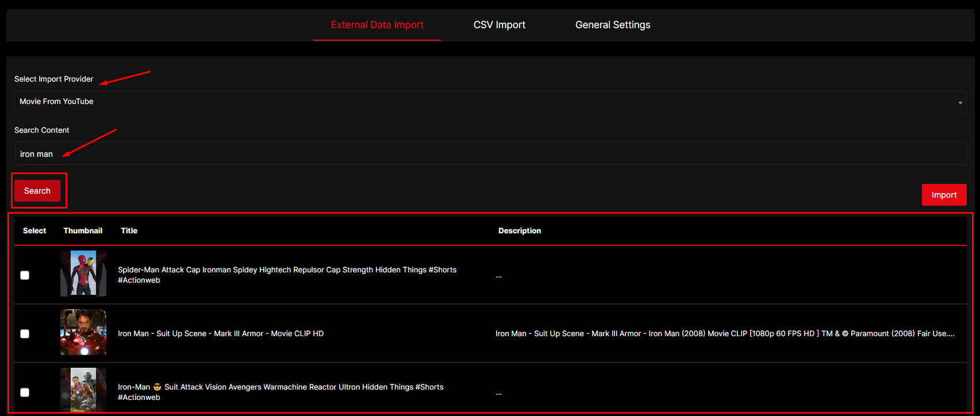The image size is (980, 416).
Task: Click the title 'Spider-Man Attack Cap Ironman Spidey'
Action: 287,275
